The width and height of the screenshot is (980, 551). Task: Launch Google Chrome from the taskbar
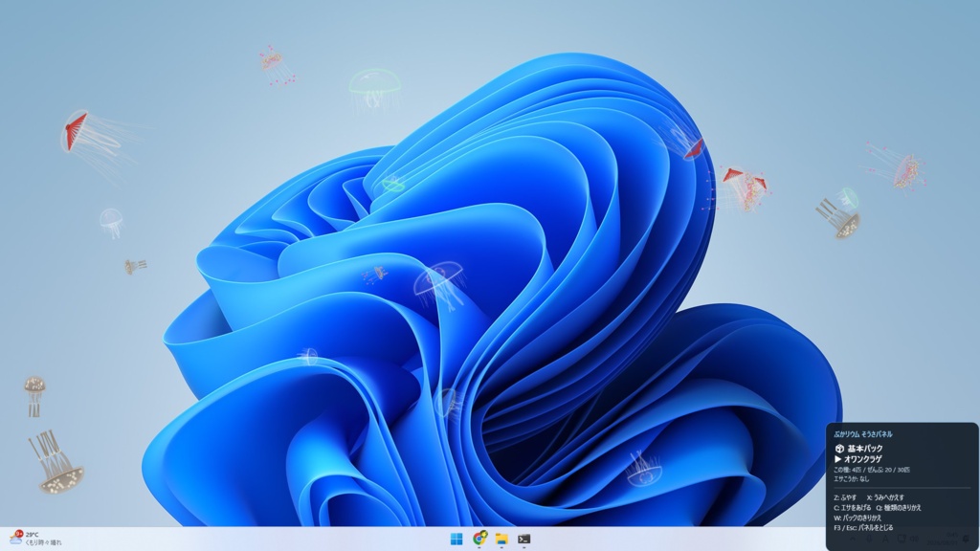pyautogui.click(x=479, y=539)
